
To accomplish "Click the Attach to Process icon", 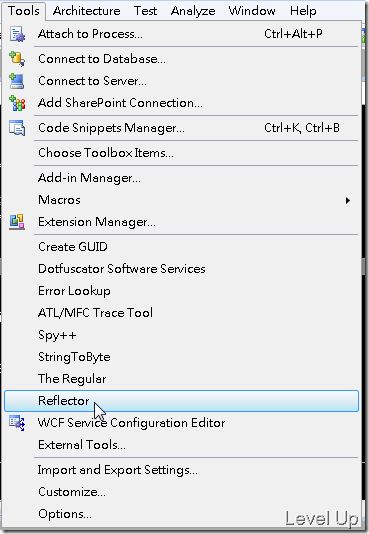I will [x=17, y=34].
